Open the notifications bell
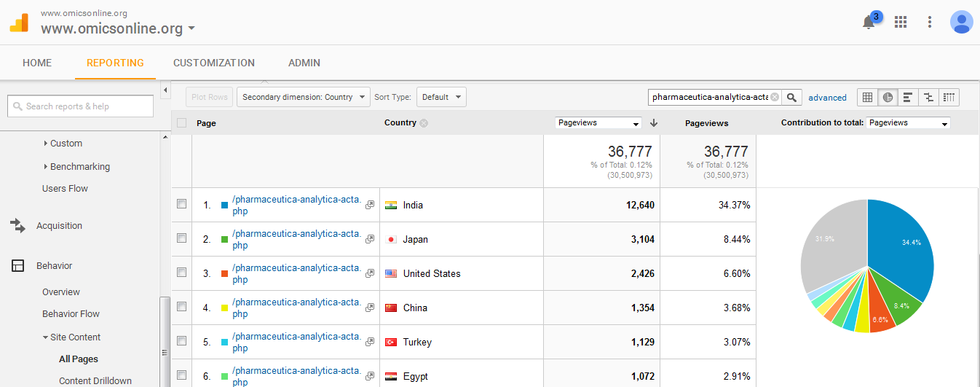The height and width of the screenshot is (387, 980). (869, 23)
